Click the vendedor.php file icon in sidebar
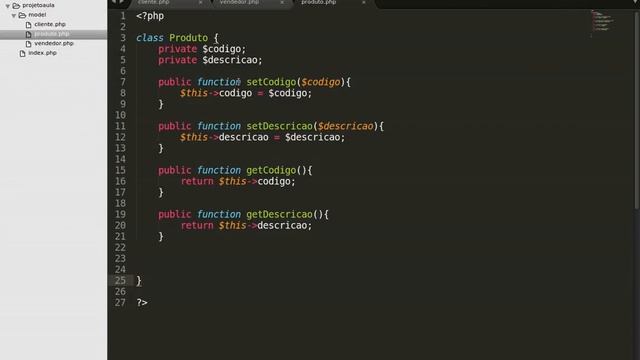640x360 pixels. coord(29,44)
